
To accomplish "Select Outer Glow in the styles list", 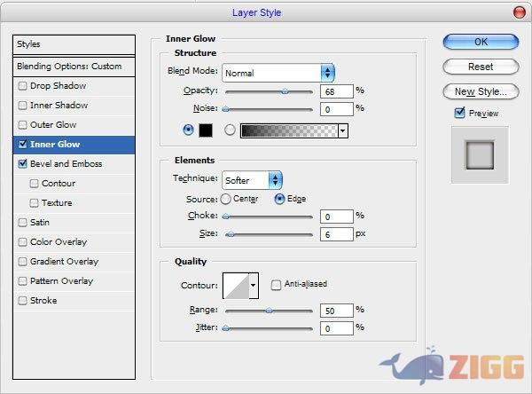I will click(53, 125).
